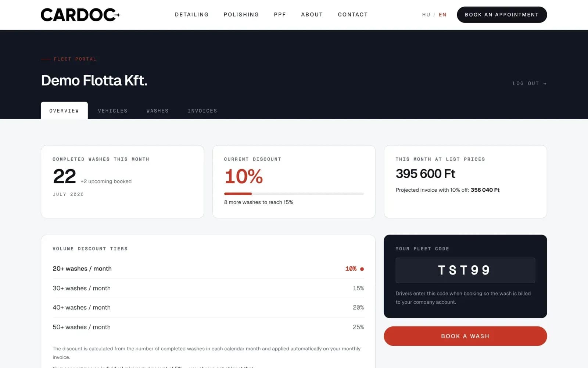Screen dimensions: 588x368
Task: Select the 50+ washes / month row
Action: 208,327
